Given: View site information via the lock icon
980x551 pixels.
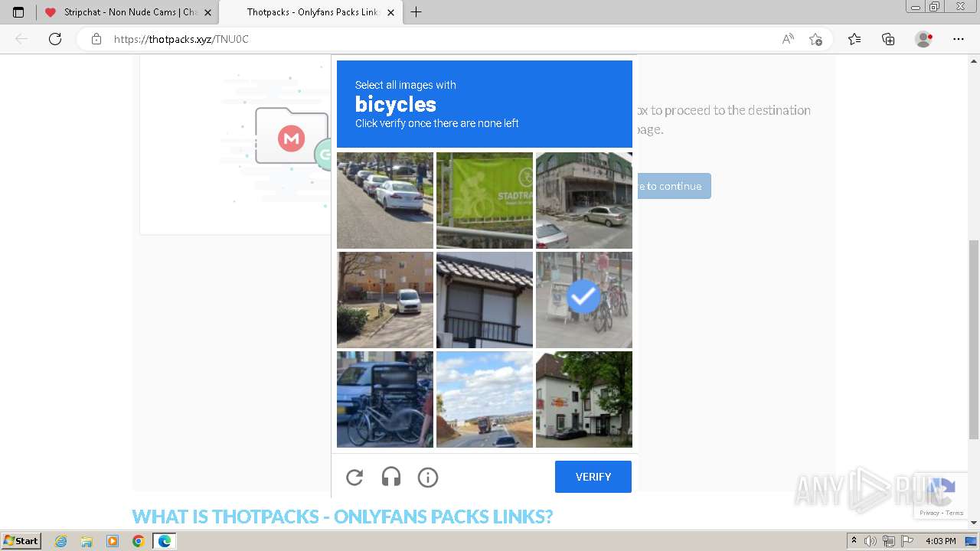Looking at the screenshot, I should tap(96, 39).
